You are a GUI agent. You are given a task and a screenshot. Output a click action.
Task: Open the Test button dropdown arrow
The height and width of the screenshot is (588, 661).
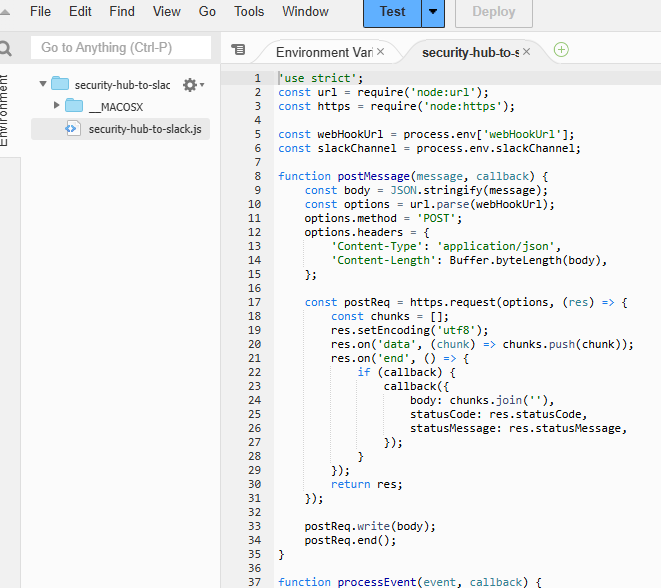pyautogui.click(x=433, y=13)
